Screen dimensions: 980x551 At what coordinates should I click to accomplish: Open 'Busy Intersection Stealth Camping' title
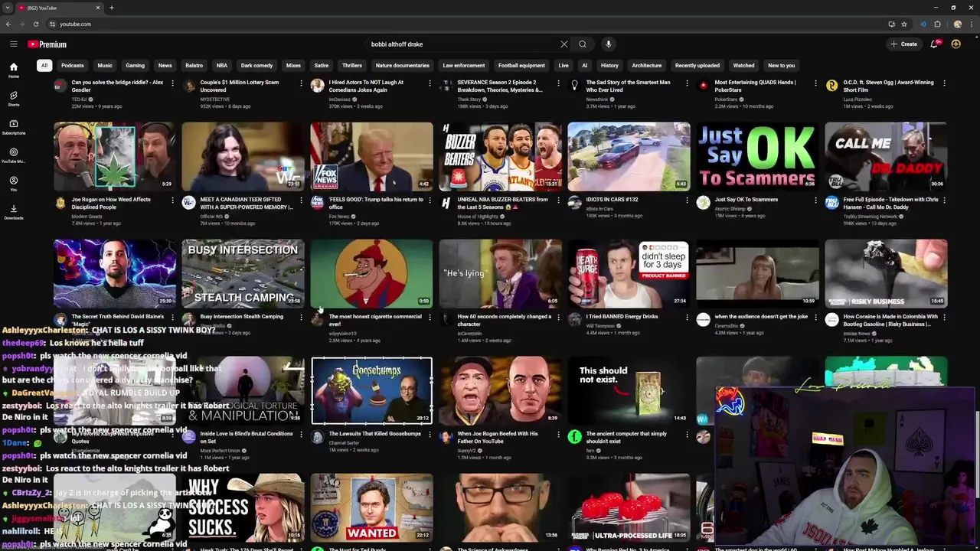pyautogui.click(x=242, y=316)
